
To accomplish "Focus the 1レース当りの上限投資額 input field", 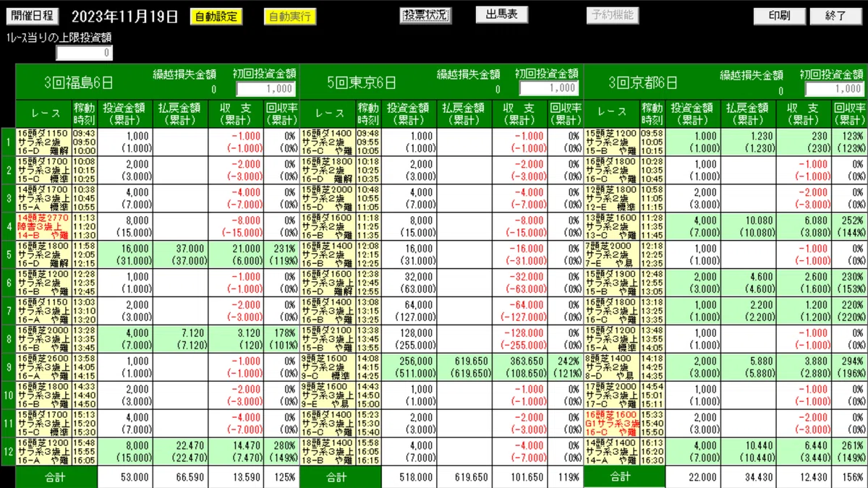I will coord(85,53).
